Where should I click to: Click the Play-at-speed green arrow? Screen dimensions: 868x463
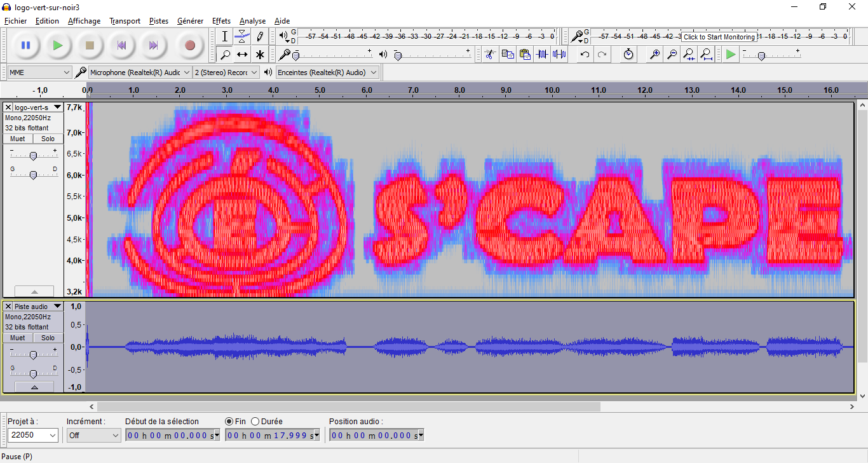pos(731,54)
